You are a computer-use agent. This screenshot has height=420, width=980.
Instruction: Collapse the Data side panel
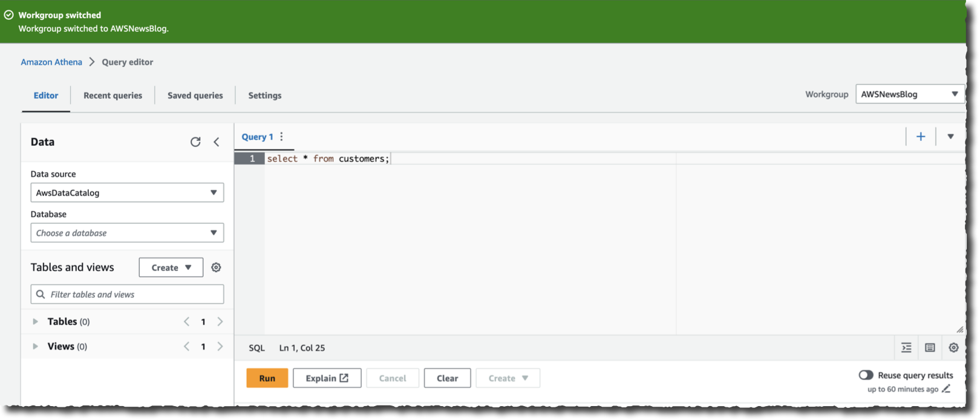click(x=217, y=142)
